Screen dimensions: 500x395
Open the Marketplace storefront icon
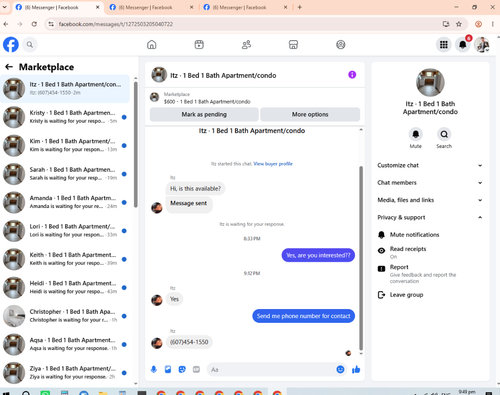293,44
